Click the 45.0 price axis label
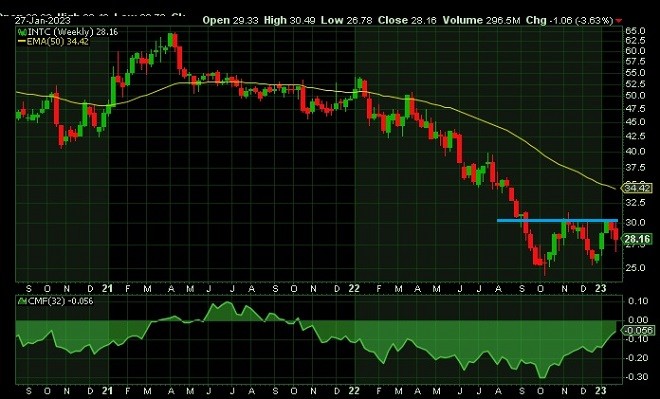Screen dimensions: 660x399 635,122
